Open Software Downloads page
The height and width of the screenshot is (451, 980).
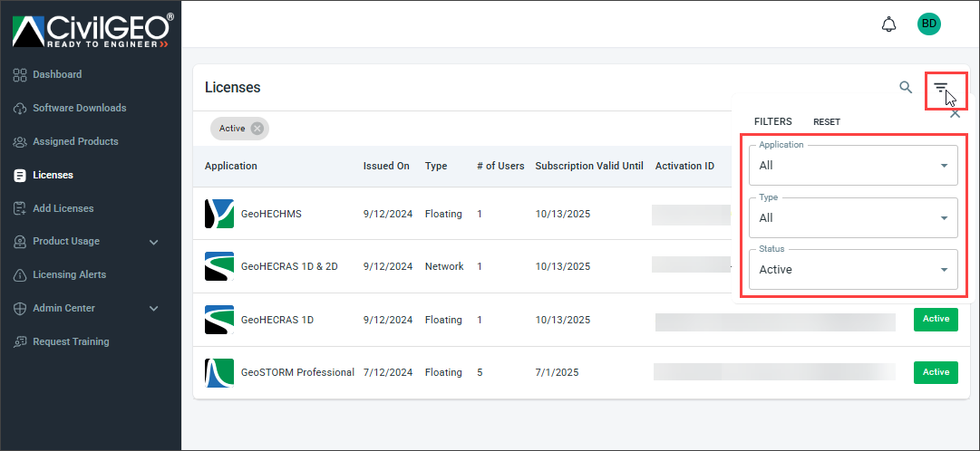(x=80, y=108)
